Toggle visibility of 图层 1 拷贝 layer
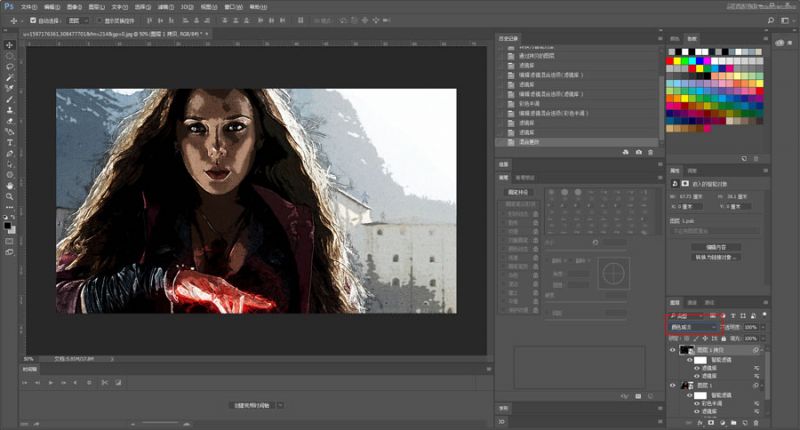 [x=672, y=351]
